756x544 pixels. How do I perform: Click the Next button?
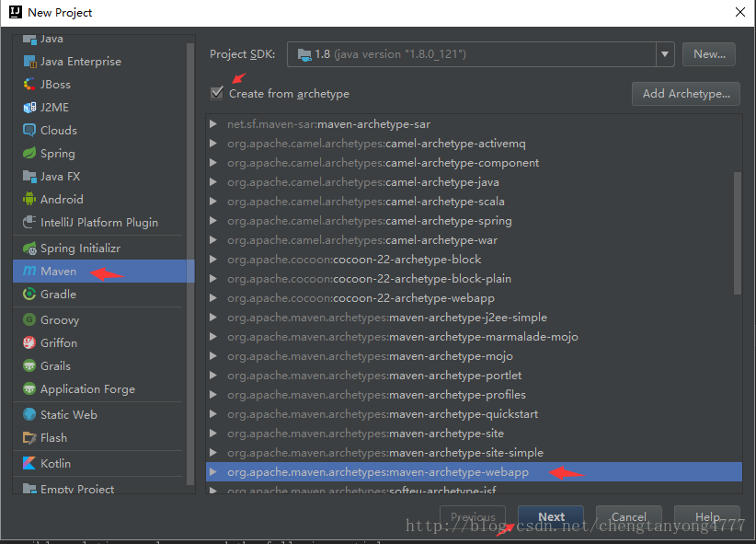(x=551, y=517)
